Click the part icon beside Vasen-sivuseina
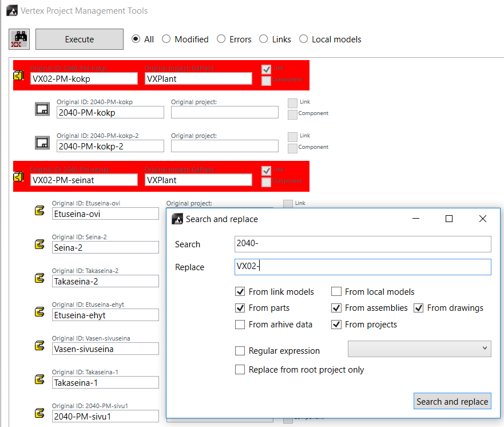Screen dimensions: 504x427 (x=39, y=346)
